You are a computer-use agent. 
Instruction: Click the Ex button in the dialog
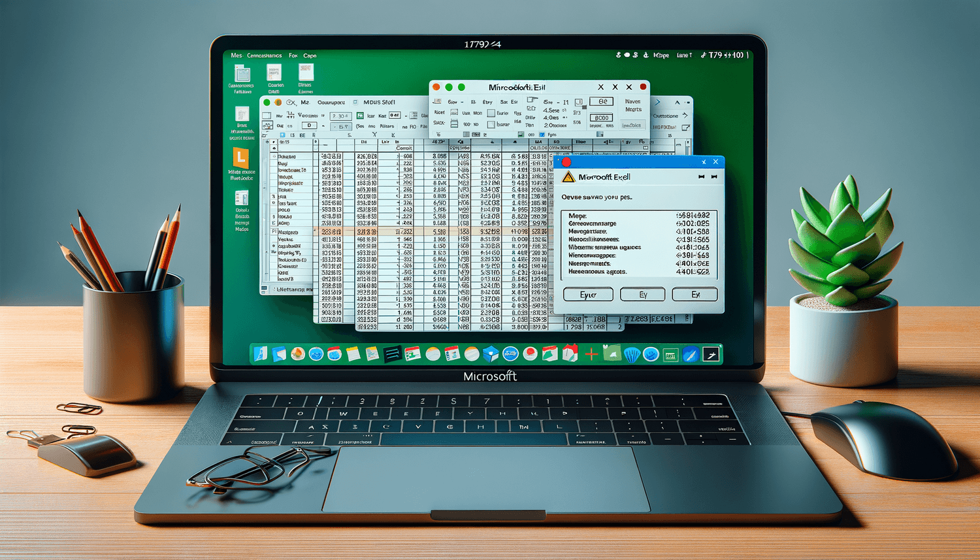pos(695,295)
